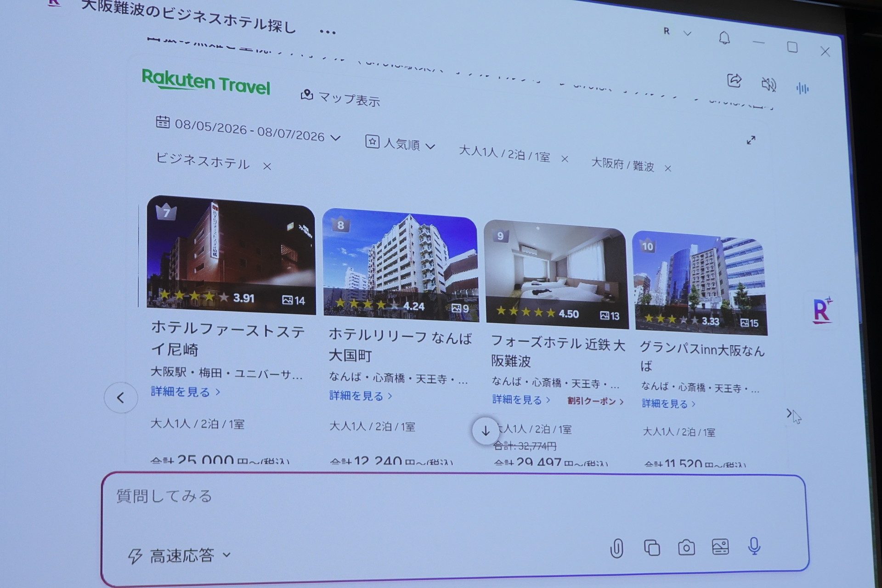882x588 pixels.
Task: Open ホテルファーストステイ尼崎 thumbnail
Action: [231, 256]
